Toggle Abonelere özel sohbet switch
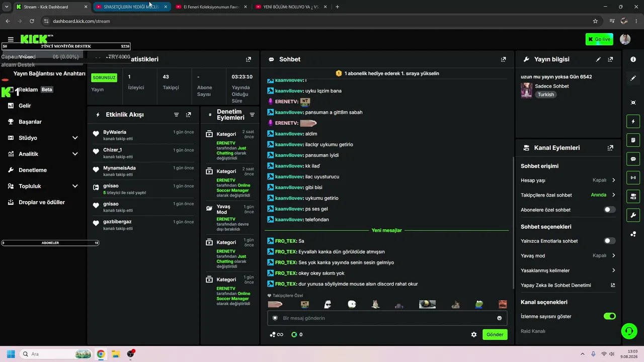 coord(609,210)
